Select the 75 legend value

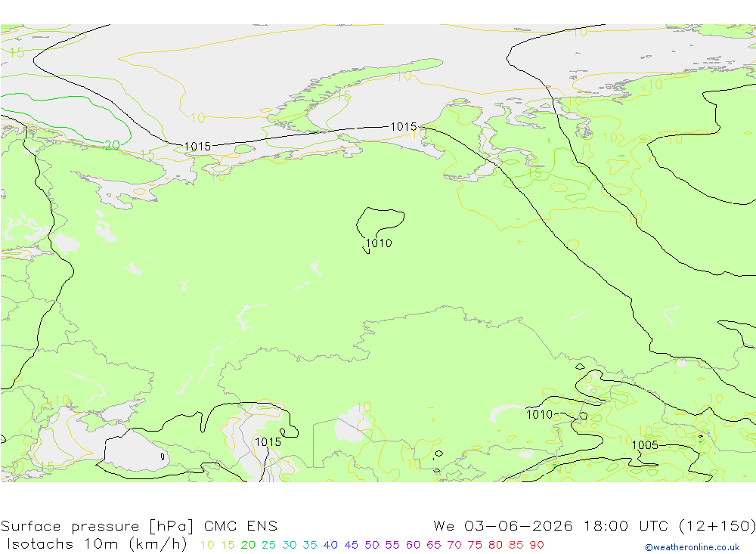[x=475, y=545]
